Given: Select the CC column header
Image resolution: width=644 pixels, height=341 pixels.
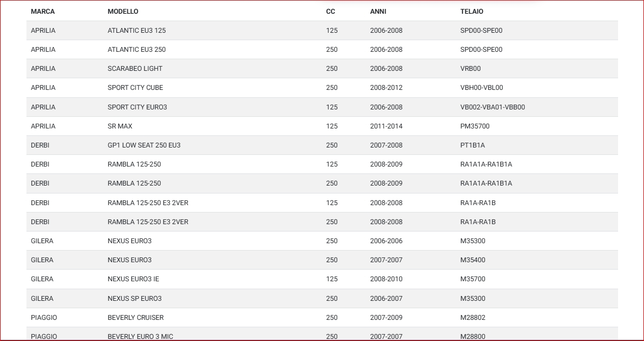Looking at the screenshot, I should [x=330, y=12].
